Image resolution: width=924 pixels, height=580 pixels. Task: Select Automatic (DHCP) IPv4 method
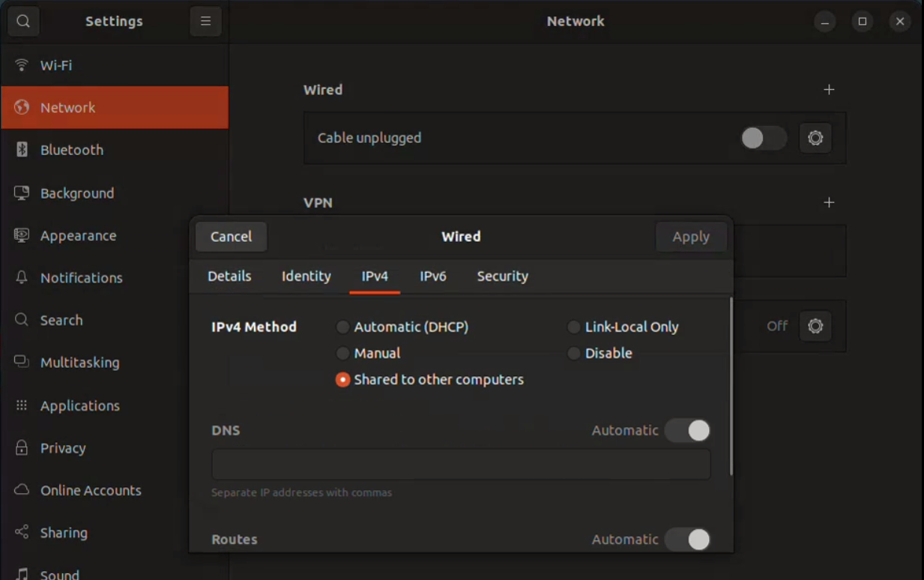click(402, 327)
